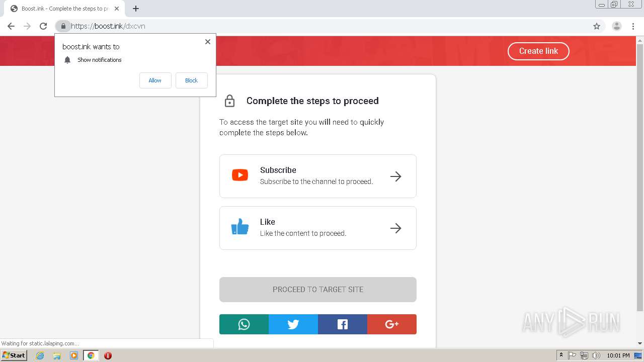Click the notification bell icon
Screen dimensions: 644x362
pos(67,60)
